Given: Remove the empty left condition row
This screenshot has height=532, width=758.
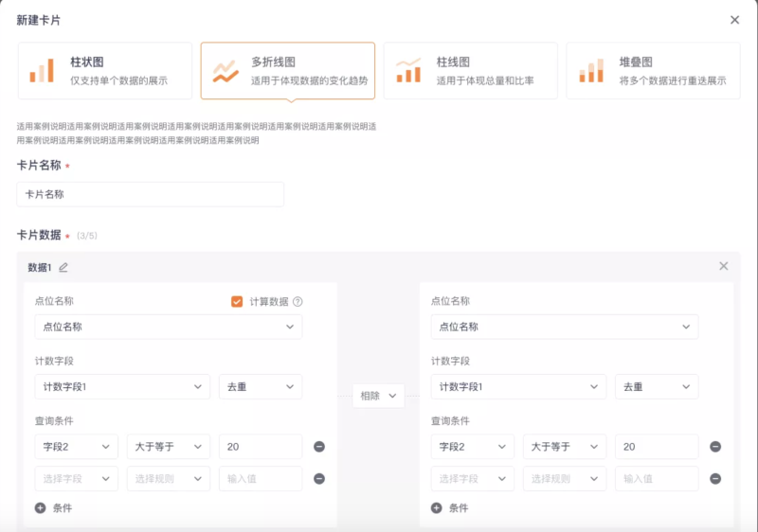Looking at the screenshot, I should [319, 479].
